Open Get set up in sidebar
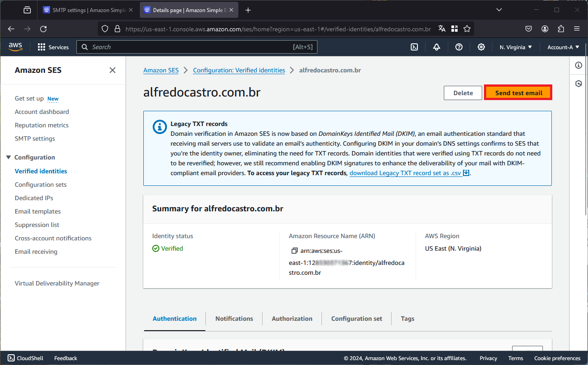 [29, 98]
